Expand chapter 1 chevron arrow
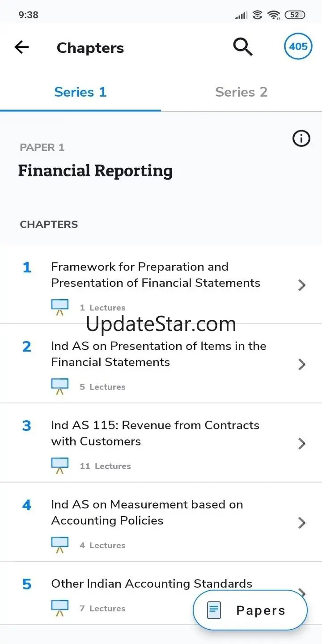The image size is (322, 644). point(302,285)
